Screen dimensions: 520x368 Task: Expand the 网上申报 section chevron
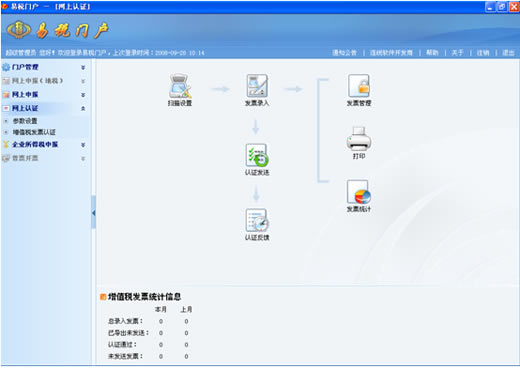83,95
